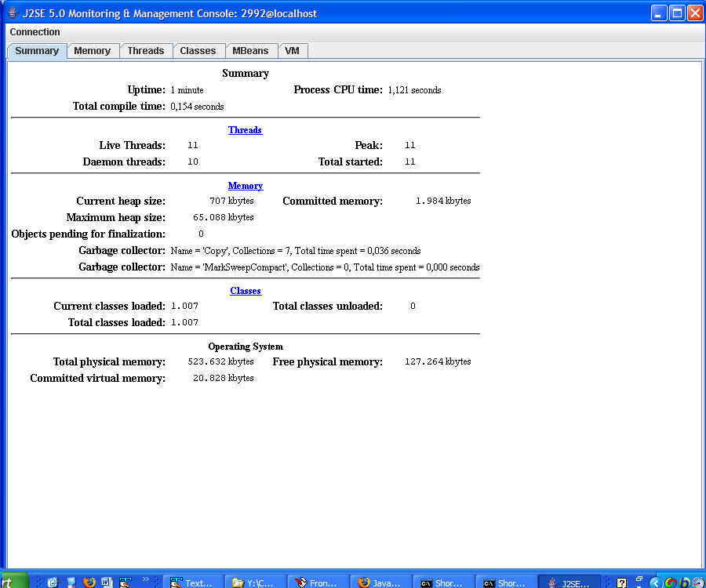Screen dimensions: 706x588
Task: Click heap size value '707 kbytes'
Action: (x=231, y=201)
